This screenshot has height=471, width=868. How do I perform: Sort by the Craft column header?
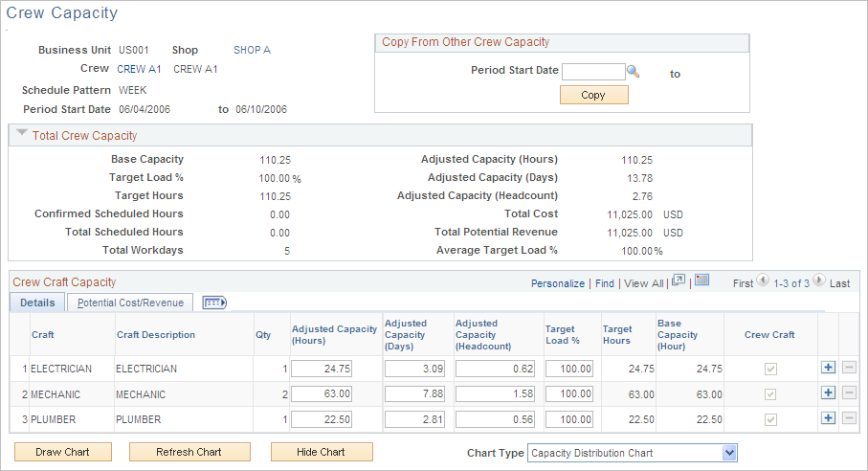coord(43,335)
